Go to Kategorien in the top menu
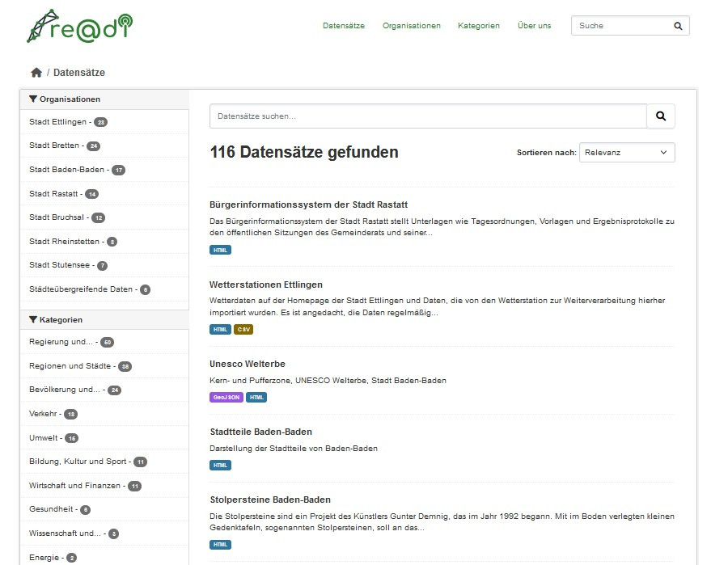This screenshot has height=565, width=728. tap(479, 26)
